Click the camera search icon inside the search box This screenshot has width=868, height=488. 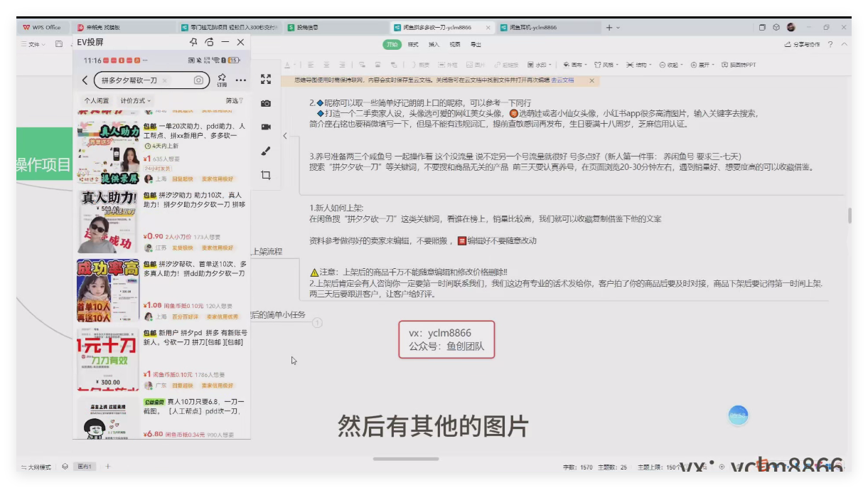pyautogui.click(x=198, y=80)
